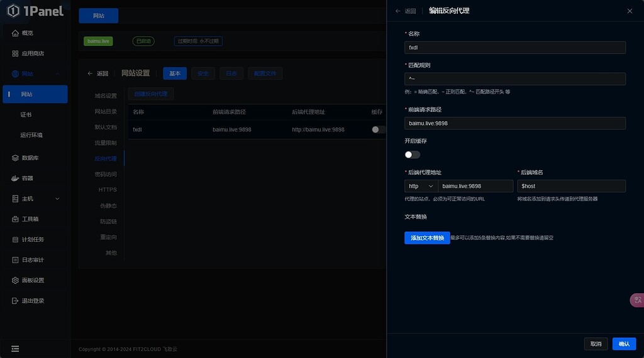644x358 pixels.
Task: Collapse the sidebar using bottom menu icon
Action: (15, 349)
